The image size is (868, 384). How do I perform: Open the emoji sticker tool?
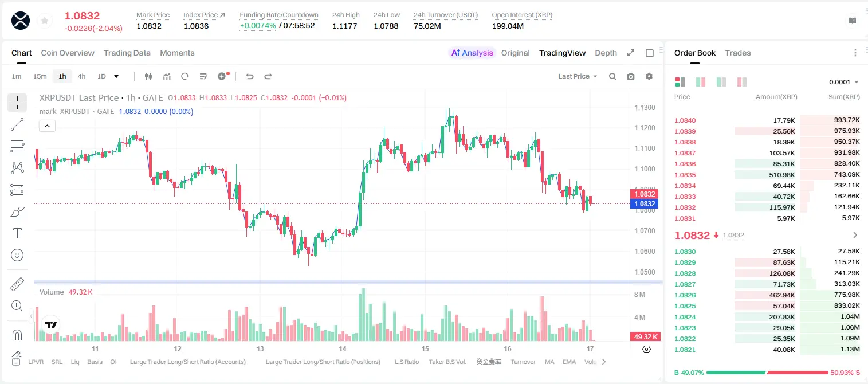[17, 255]
